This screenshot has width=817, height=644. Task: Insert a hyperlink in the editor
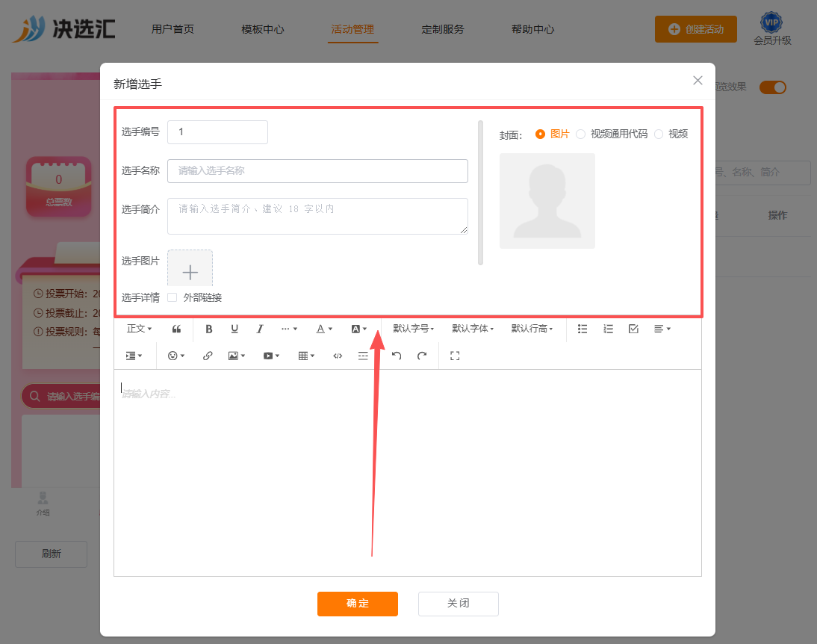[x=208, y=356]
